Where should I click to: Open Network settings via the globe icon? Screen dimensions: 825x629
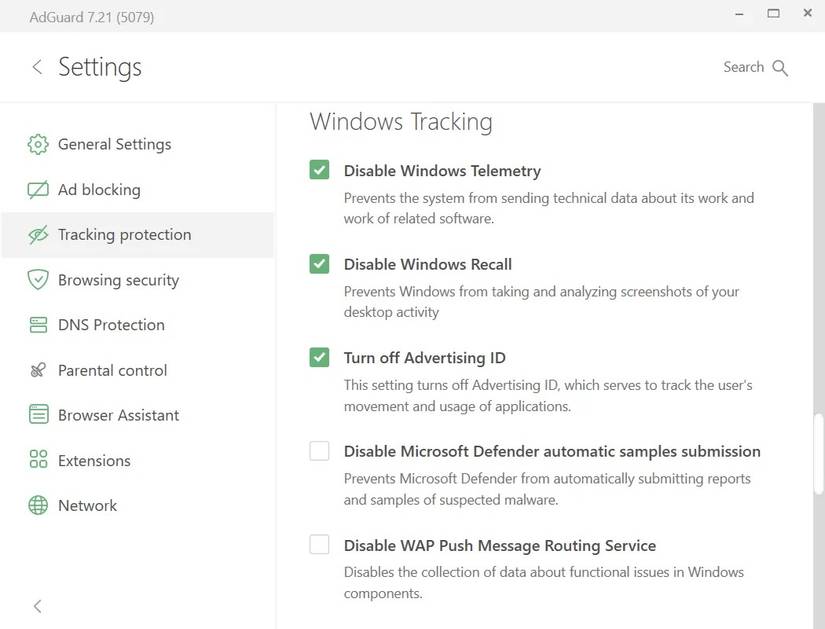pyautogui.click(x=37, y=505)
